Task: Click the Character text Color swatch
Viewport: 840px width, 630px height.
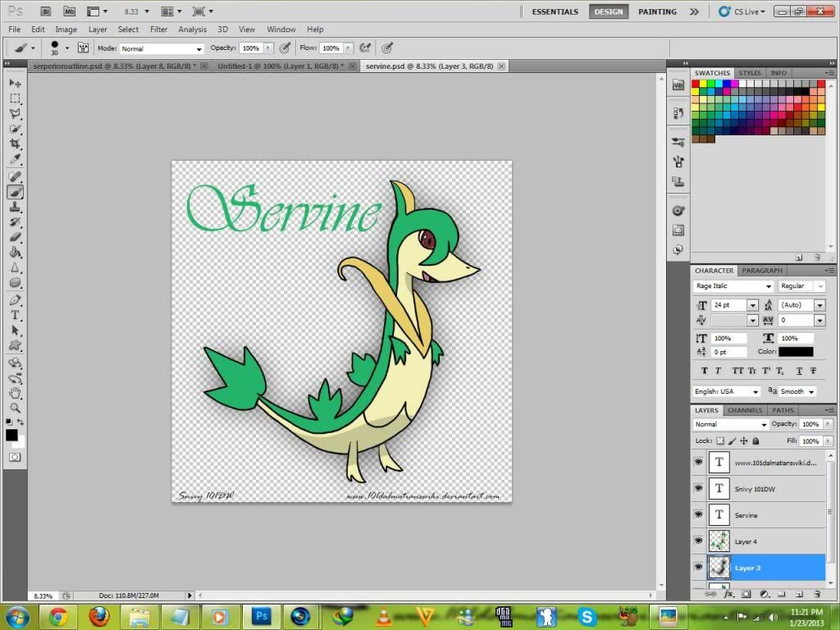Action: [x=796, y=352]
